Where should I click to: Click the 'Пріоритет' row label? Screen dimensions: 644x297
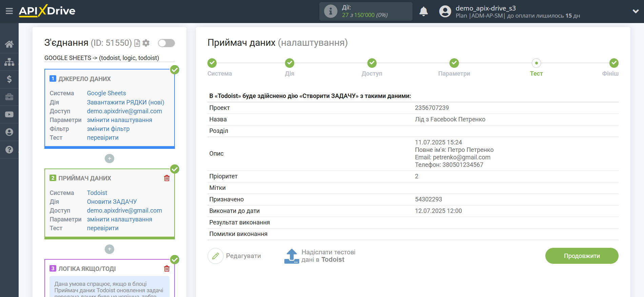click(x=223, y=176)
